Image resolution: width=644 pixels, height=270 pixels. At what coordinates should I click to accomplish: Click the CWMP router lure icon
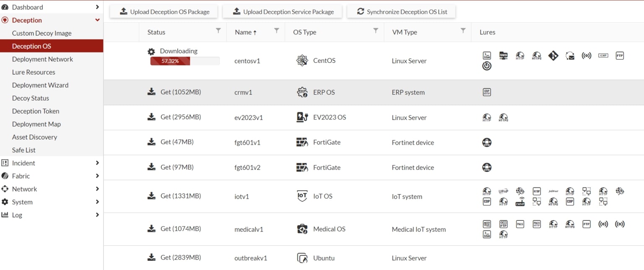pyautogui.click(x=520, y=202)
